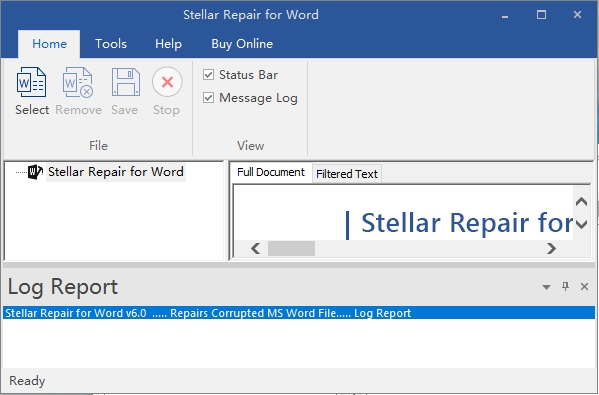
Task: Click the Word icon in the tree root
Action: pyautogui.click(x=35, y=172)
